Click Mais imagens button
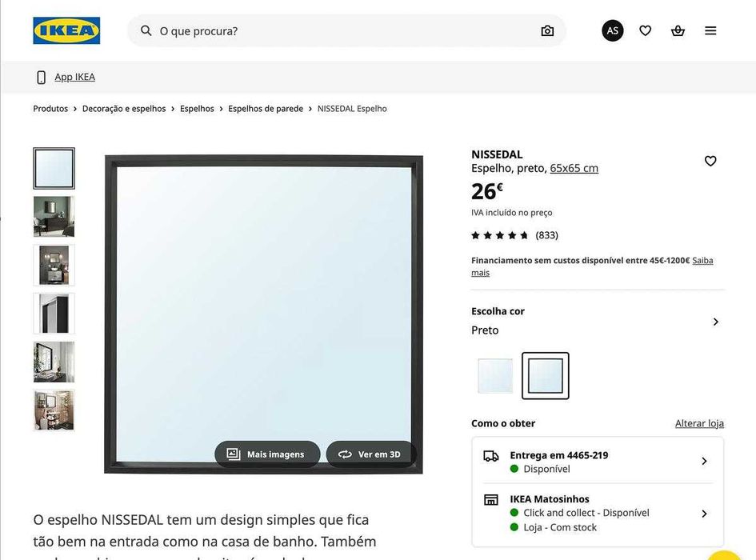This screenshot has height=560, width=756. point(267,454)
